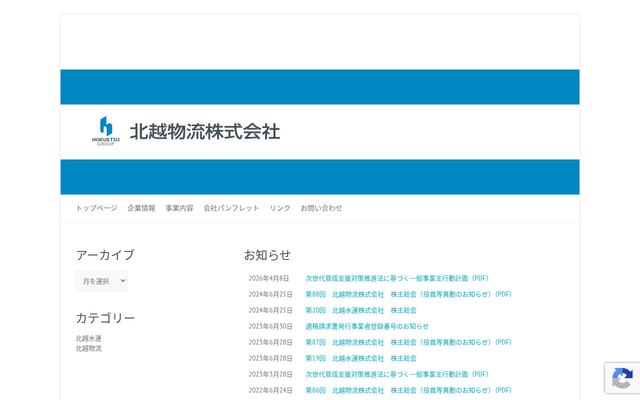Click the カテゴリー sidebar heading

tap(105, 318)
